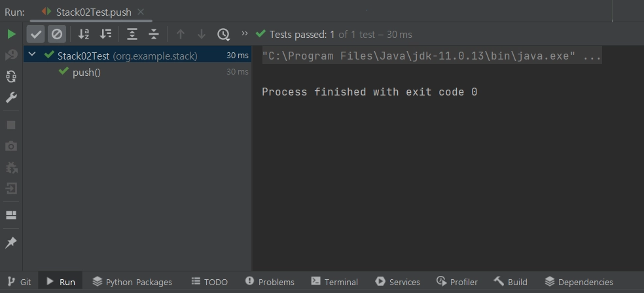
Task: Select the push() test result
Action: (86, 72)
